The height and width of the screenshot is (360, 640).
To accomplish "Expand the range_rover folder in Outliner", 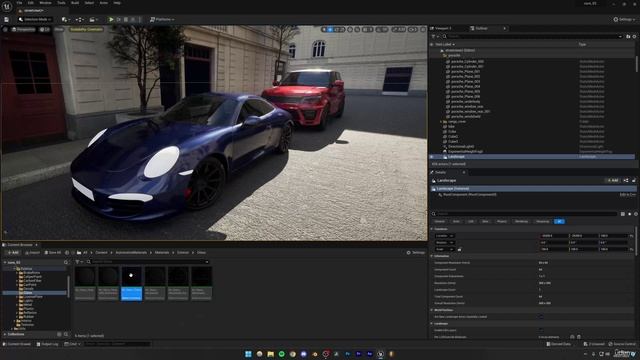I will point(441,122).
